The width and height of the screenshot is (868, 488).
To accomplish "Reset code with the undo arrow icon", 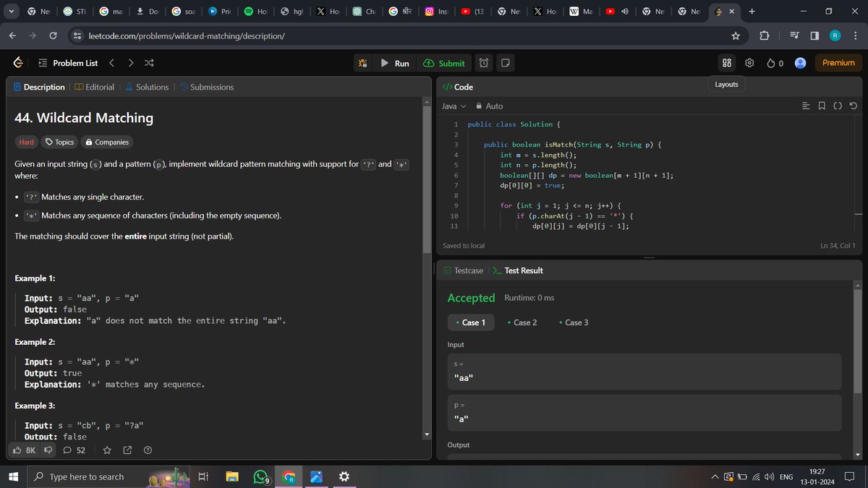I will click(854, 106).
